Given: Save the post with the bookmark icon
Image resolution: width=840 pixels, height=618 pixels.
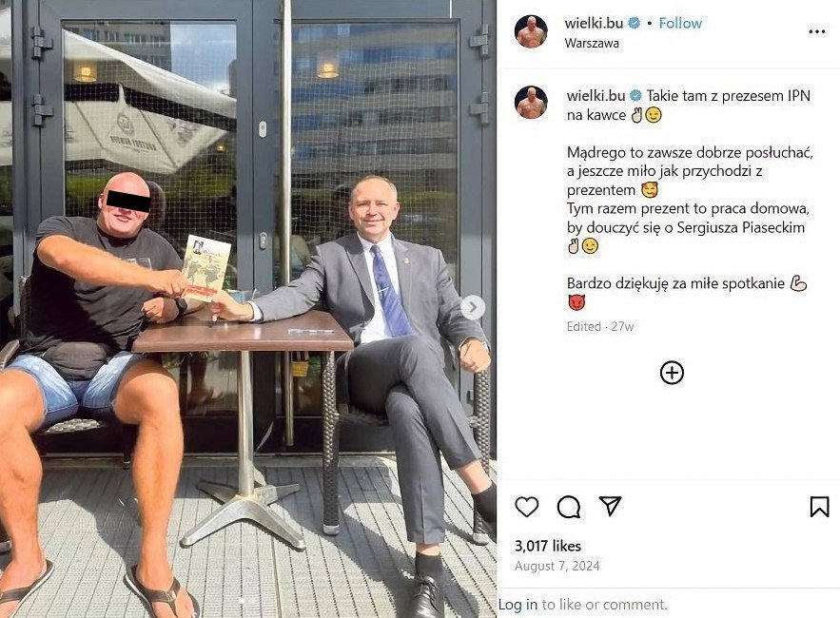Looking at the screenshot, I should (x=819, y=507).
